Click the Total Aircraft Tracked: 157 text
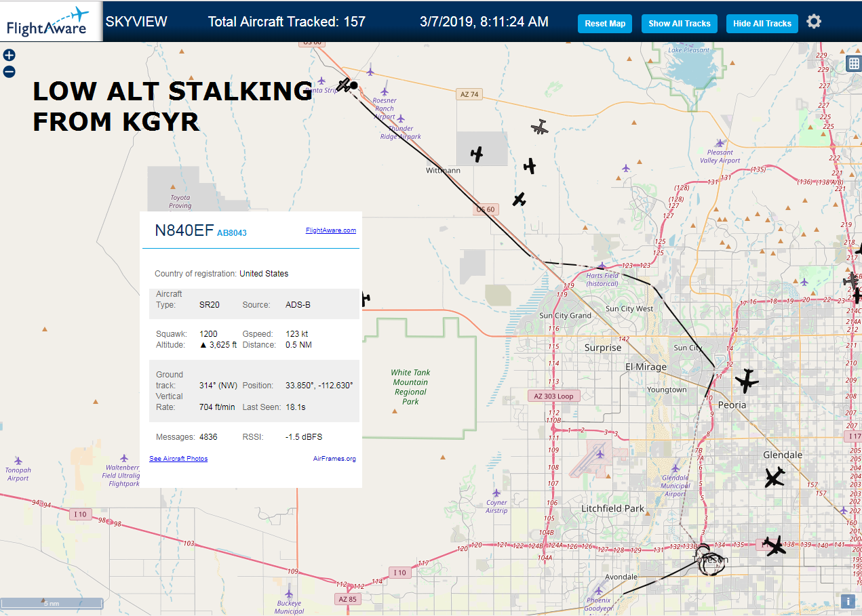The height and width of the screenshot is (616, 862). [x=286, y=22]
